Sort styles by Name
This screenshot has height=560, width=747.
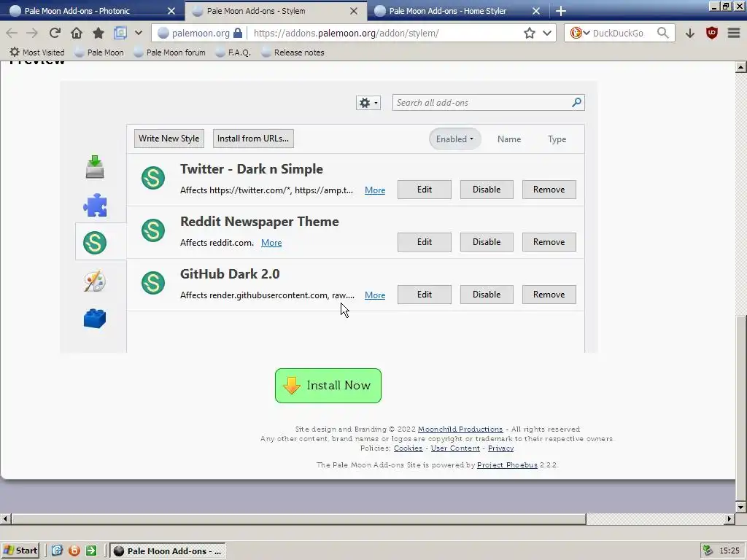pos(509,139)
